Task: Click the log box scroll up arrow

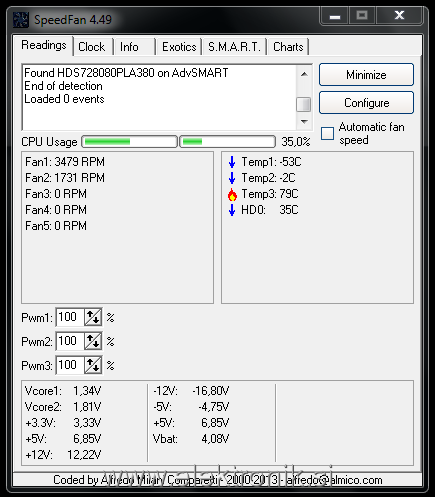Action: coord(304,74)
